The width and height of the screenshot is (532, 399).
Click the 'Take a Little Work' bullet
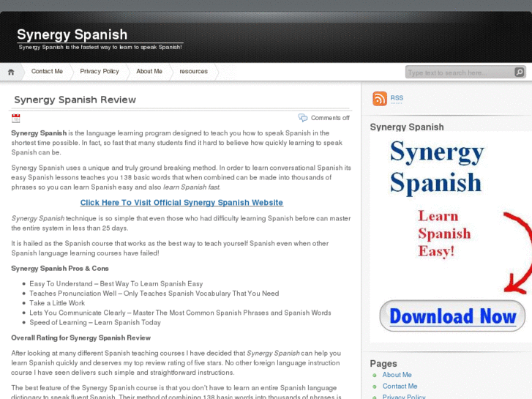pyautogui.click(x=57, y=303)
